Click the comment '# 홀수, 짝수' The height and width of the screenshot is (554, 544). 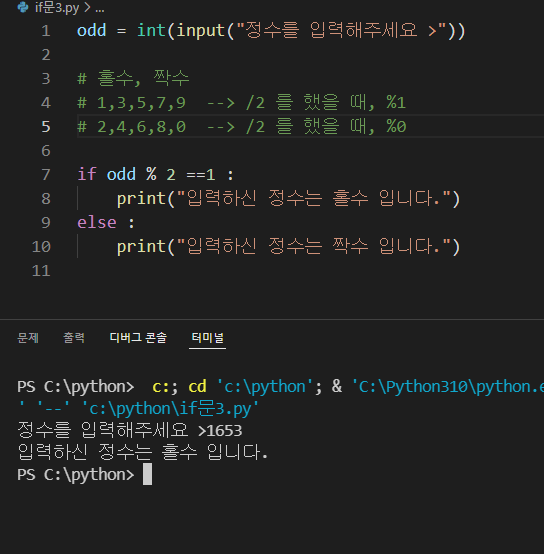(x=133, y=78)
